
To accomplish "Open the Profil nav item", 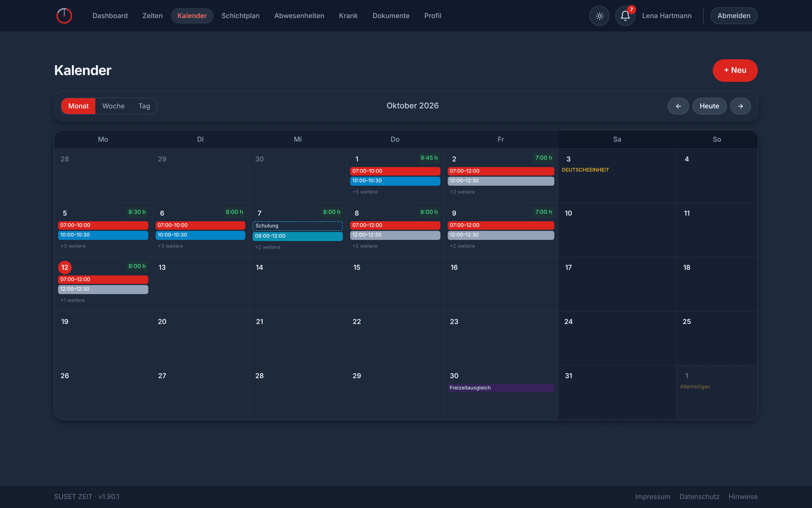I will 433,16.
